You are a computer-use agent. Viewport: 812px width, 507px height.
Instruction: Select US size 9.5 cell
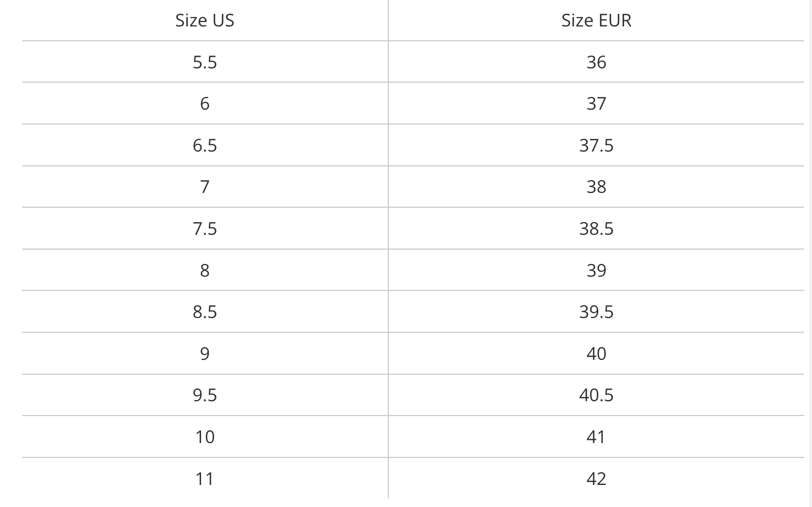204,395
